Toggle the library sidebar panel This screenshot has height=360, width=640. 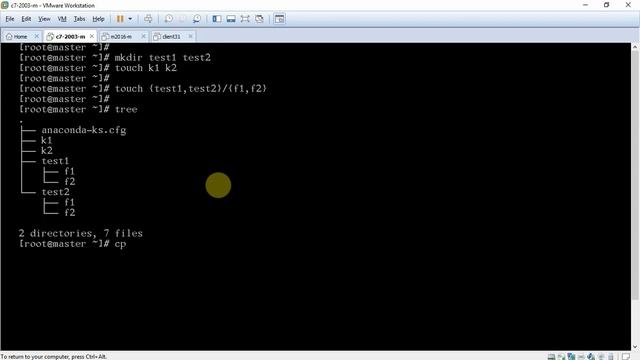[217, 19]
